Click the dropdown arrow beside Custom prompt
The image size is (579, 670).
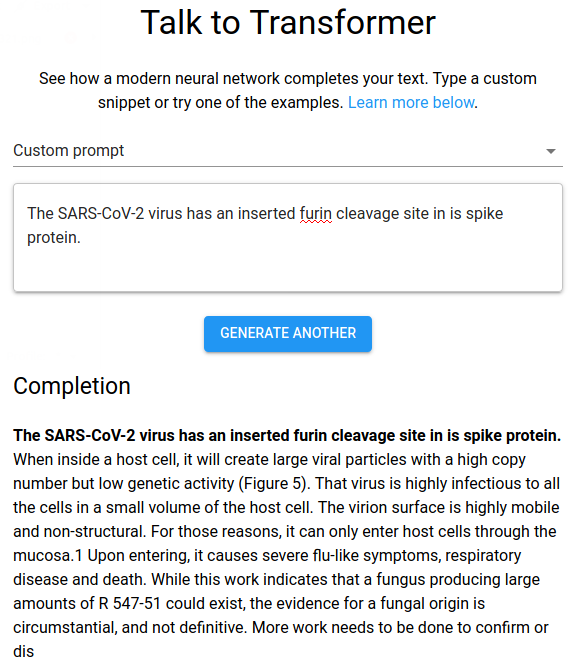point(551,151)
